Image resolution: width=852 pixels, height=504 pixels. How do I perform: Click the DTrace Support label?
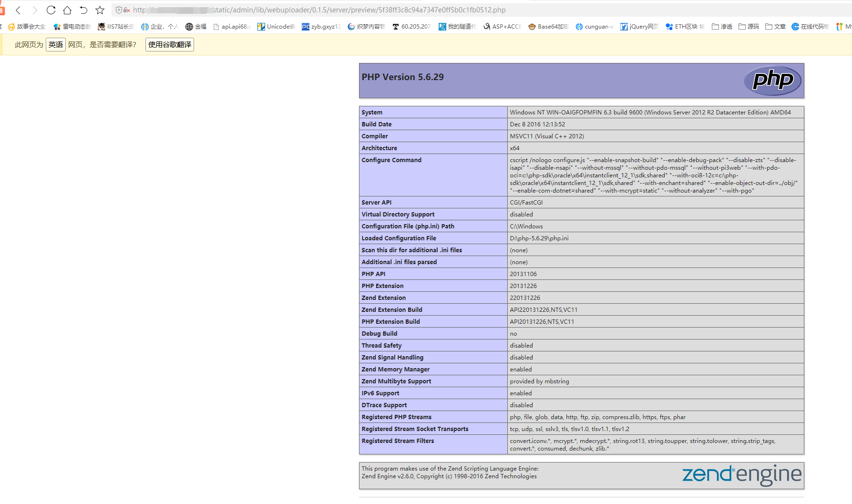tap(384, 405)
